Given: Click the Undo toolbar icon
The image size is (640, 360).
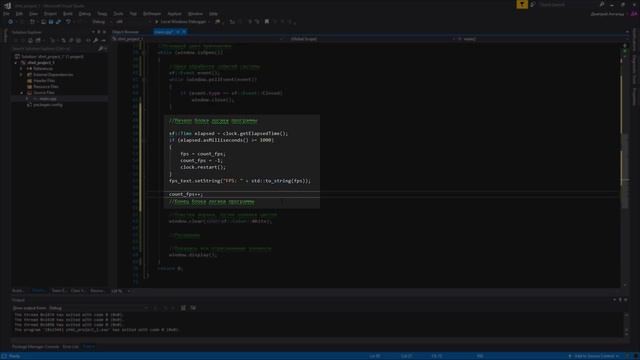Looking at the screenshot, I should (x=68, y=22).
